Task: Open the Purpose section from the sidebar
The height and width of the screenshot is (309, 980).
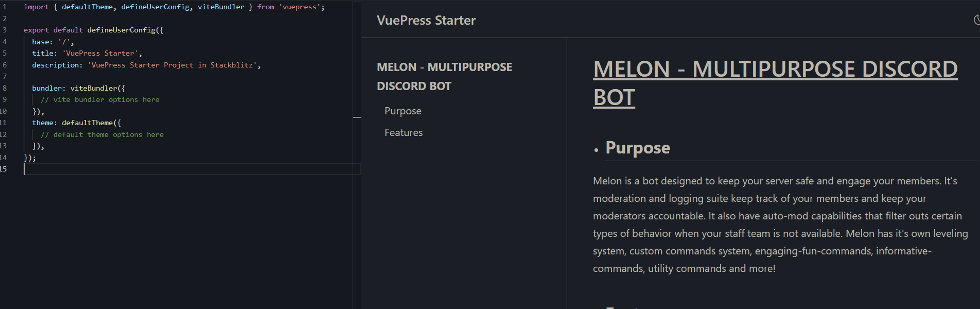Action: click(402, 110)
